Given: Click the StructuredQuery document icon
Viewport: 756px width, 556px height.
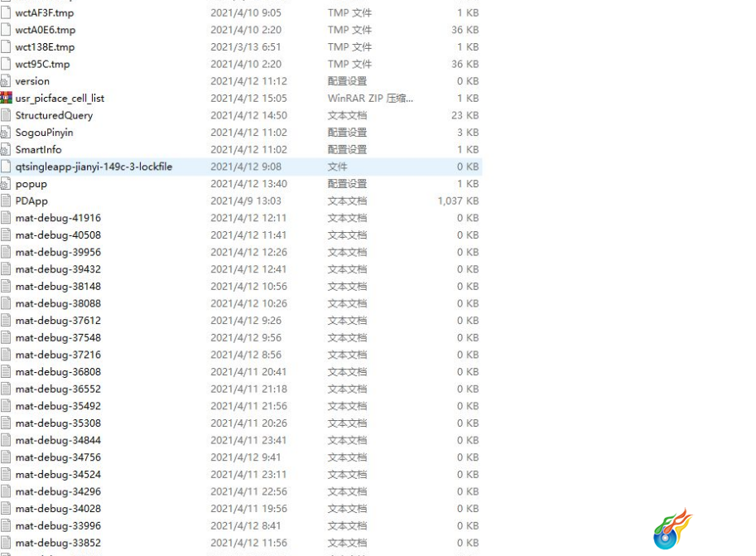Looking at the screenshot, I should (x=6, y=115).
